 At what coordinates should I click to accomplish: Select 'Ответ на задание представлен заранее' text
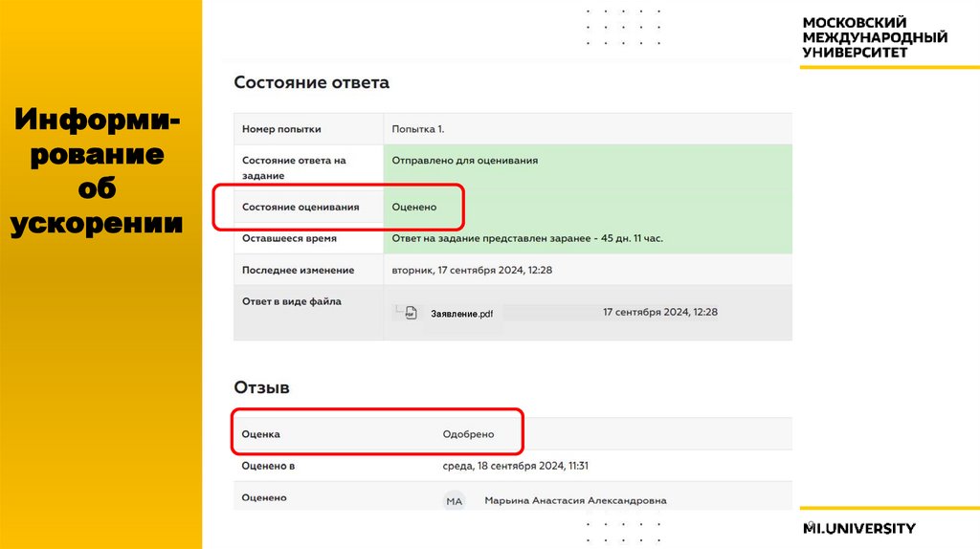[491, 238]
